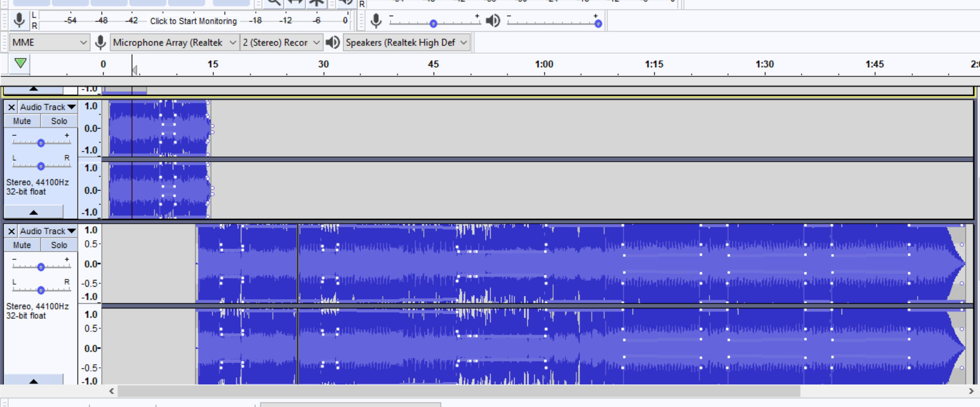980x407 pixels.
Task: Click the speaker icon beside playback volume slider
Action: pyautogui.click(x=493, y=21)
